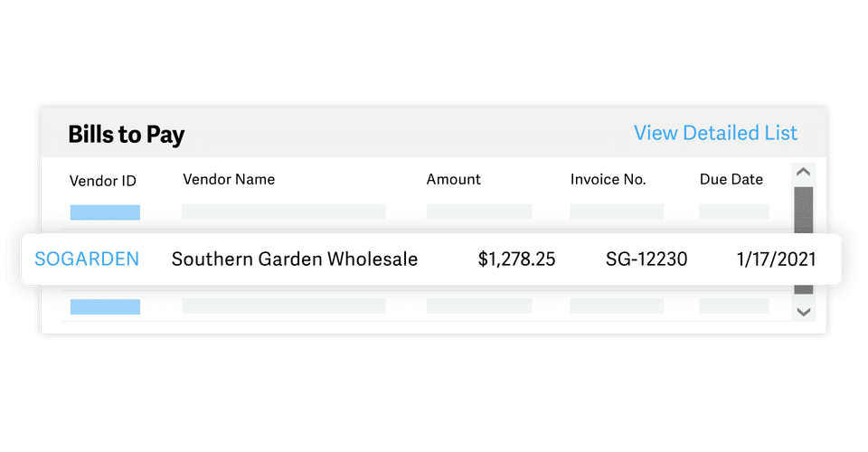Viewport: 868px width, 452px height.
Task: Sort bills by the Due Date header
Action: [731, 179]
